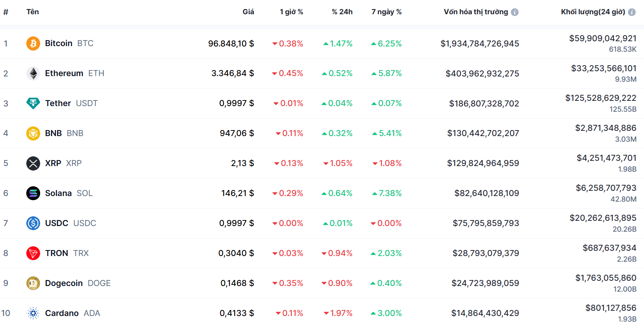The width and height of the screenshot is (644, 328).
Task: Sort by the % 24h column
Action: point(342,12)
